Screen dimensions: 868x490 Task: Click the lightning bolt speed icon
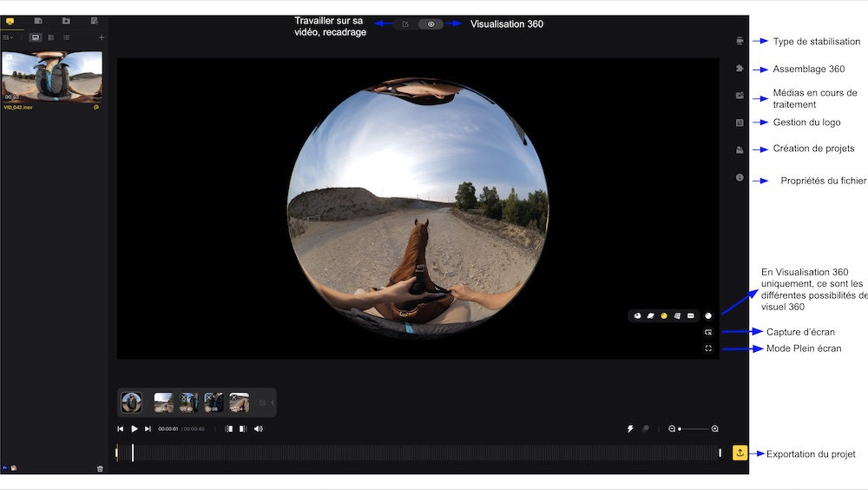click(x=630, y=428)
